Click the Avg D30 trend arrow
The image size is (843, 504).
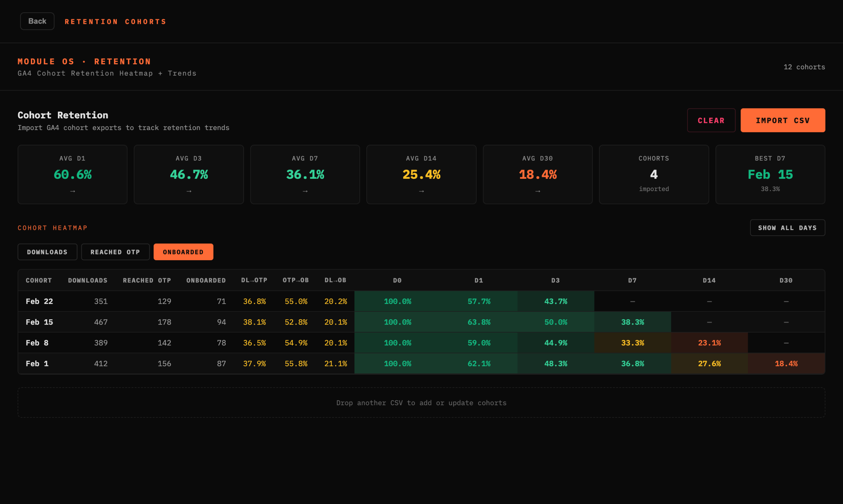click(x=537, y=191)
